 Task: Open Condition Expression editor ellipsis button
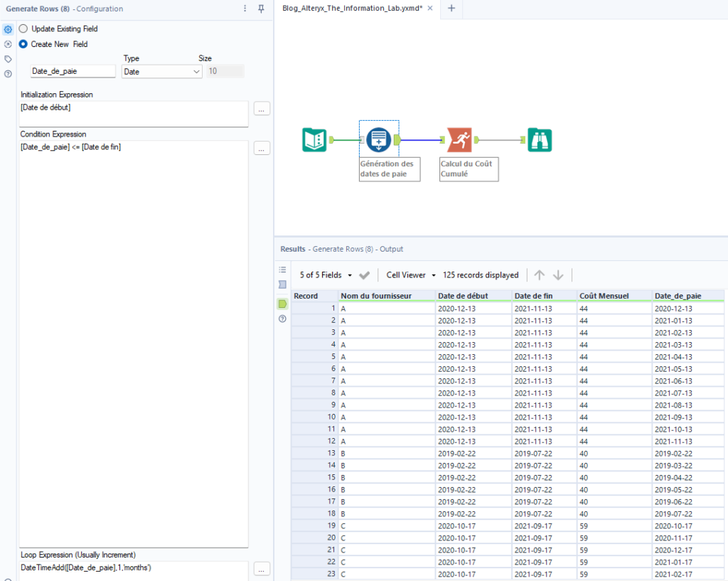click(x=262, y=149)
